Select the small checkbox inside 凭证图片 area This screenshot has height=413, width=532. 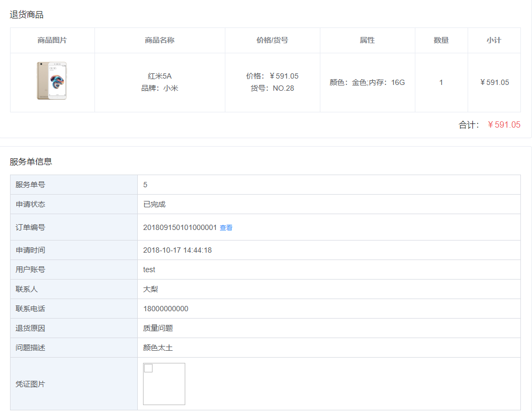(x=148, y=368)
